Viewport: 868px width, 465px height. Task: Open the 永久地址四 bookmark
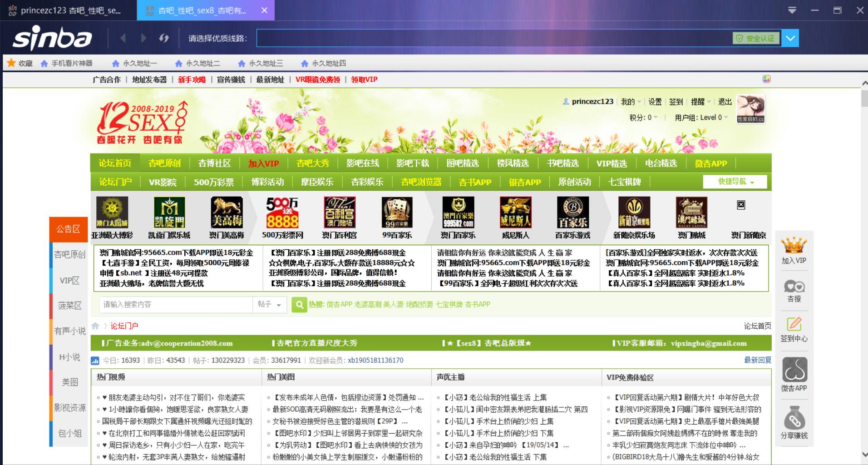point(324,63)
